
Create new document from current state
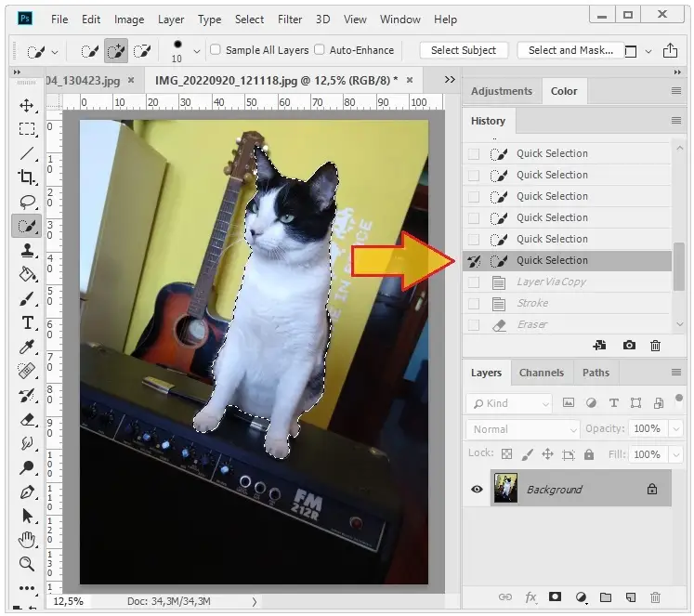click(x=600, y=346)
